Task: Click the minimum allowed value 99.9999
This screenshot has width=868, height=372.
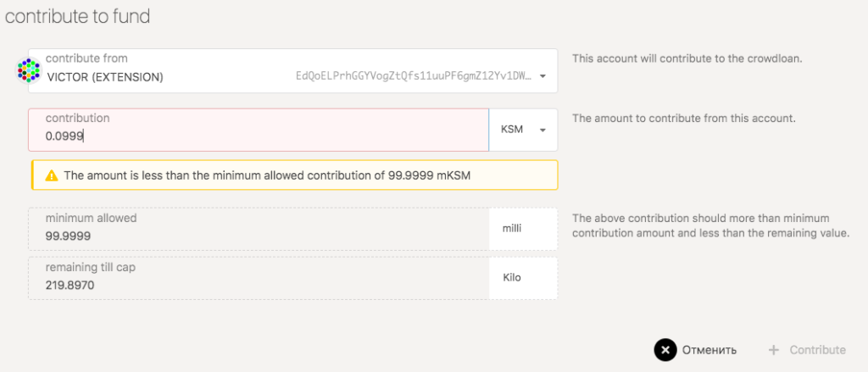Action: (x=70, y=236)
